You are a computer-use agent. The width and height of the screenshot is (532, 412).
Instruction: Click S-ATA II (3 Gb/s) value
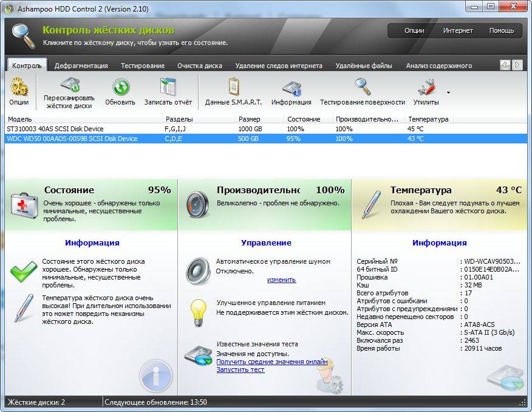[x=489, y=332]
